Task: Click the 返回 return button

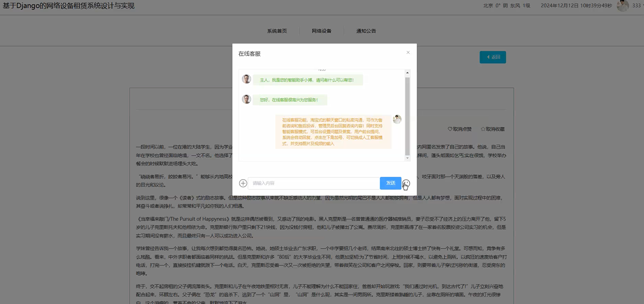Action: coord(493,57)
